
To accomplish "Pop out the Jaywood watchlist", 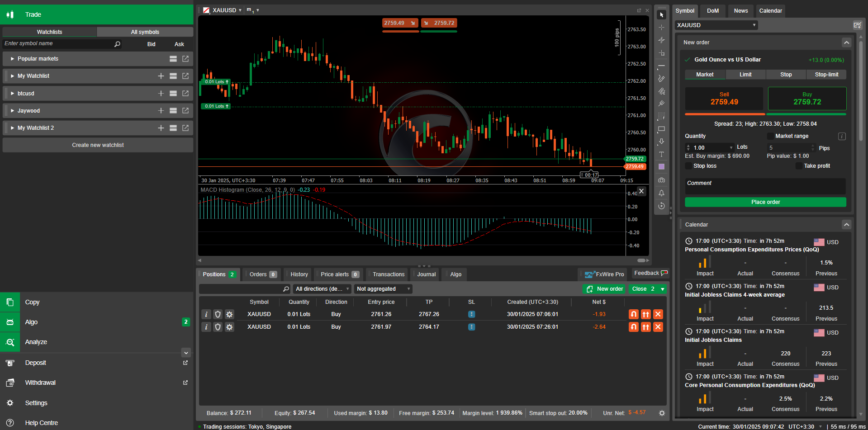I will coord(185,111).
